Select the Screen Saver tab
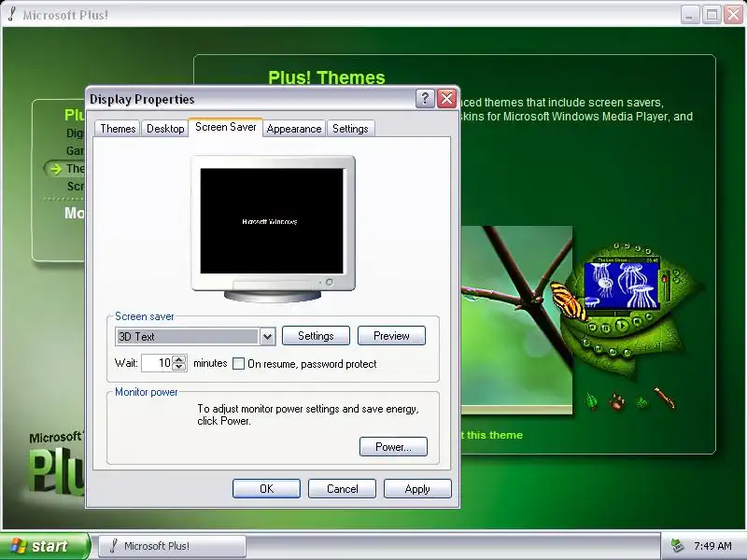 225,127
